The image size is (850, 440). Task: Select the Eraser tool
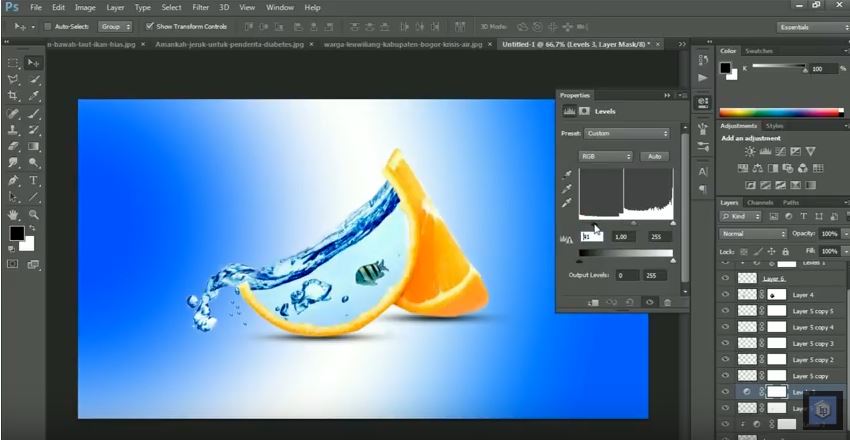[13, 146]
